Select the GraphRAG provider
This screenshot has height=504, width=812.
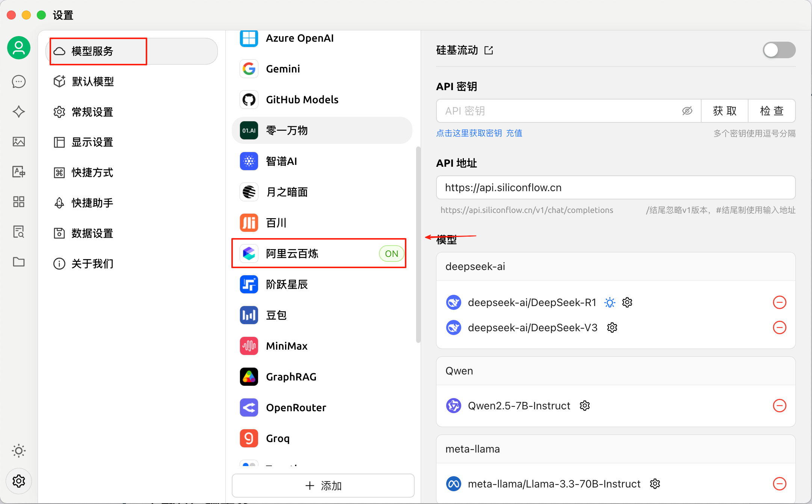coord(322,377)
